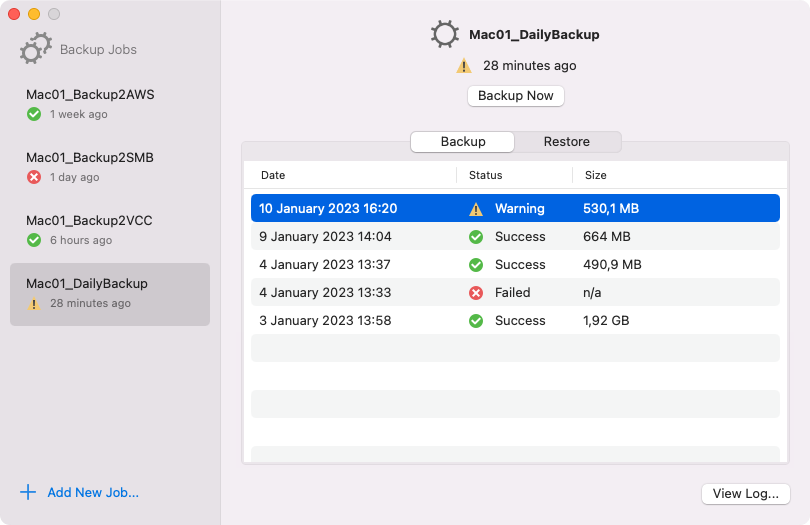Image resolution: width=810 pixels, height=525 pixels.
Task: Click warning triangle next to 28 minutes ago
Action: [x=464, y=66]
